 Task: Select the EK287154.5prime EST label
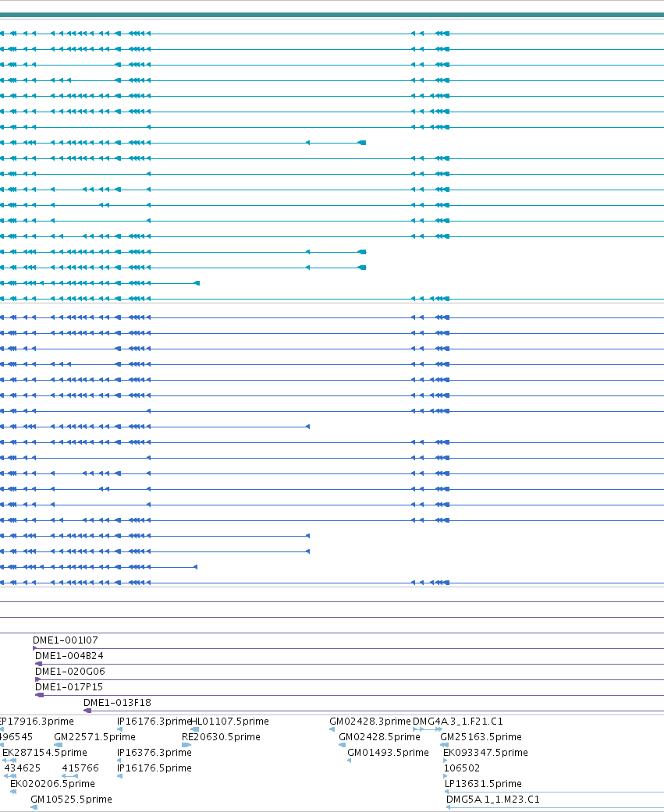44,752
